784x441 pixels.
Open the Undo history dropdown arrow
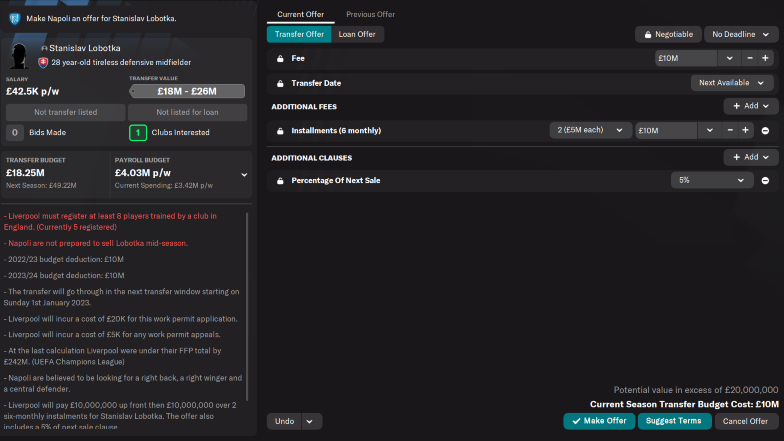(310, 421)
